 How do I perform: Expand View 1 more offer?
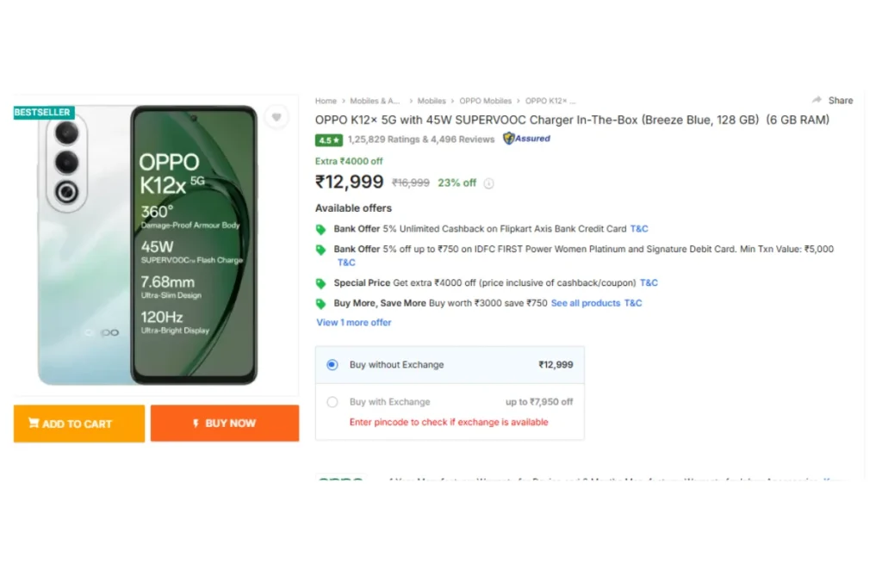pyautogui.click(x=354, y=323)
